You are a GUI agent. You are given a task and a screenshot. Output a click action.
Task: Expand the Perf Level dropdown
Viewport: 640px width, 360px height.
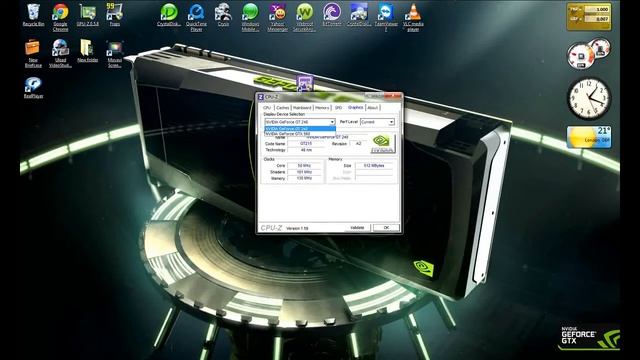[391, 122]
